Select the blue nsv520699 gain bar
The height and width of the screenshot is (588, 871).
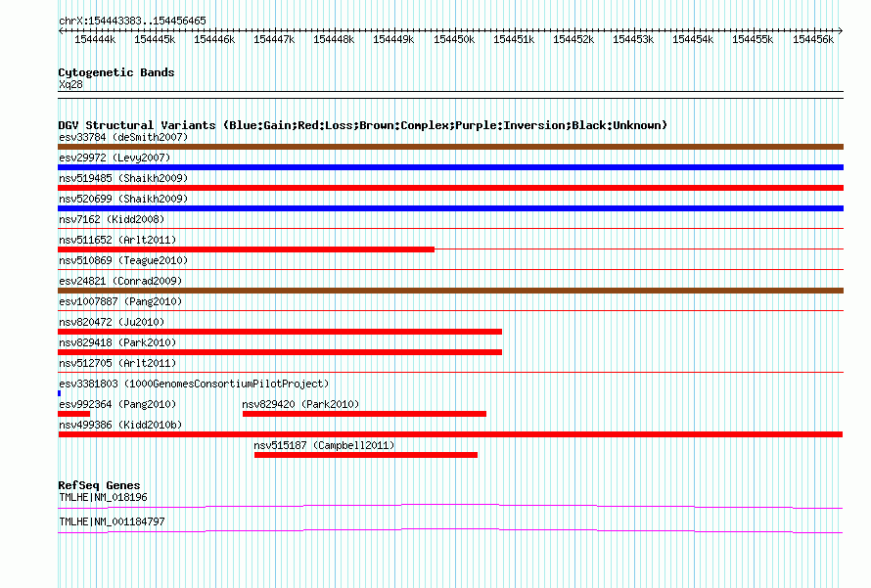tap(450, 208)
